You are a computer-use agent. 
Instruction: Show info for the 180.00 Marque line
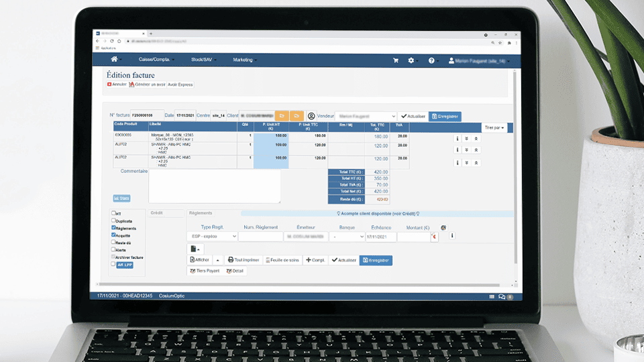(x=457, y=139)
